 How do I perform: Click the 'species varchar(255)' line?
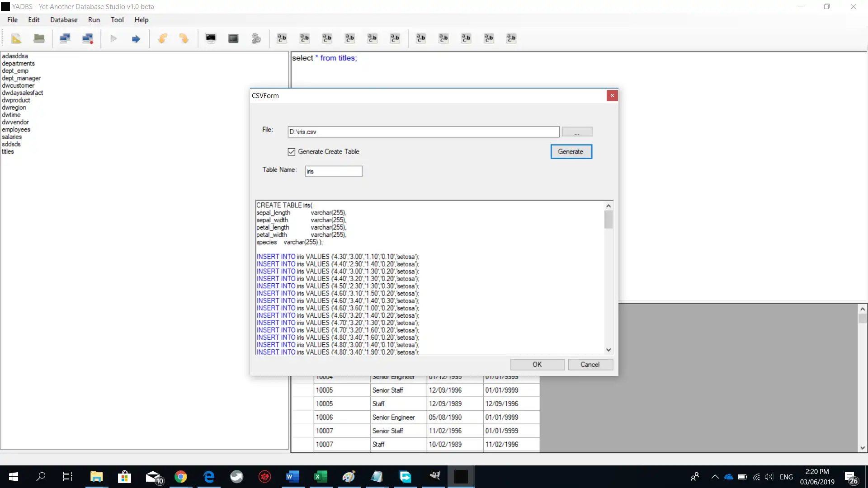pyautogui.click(x=289, y=242)
